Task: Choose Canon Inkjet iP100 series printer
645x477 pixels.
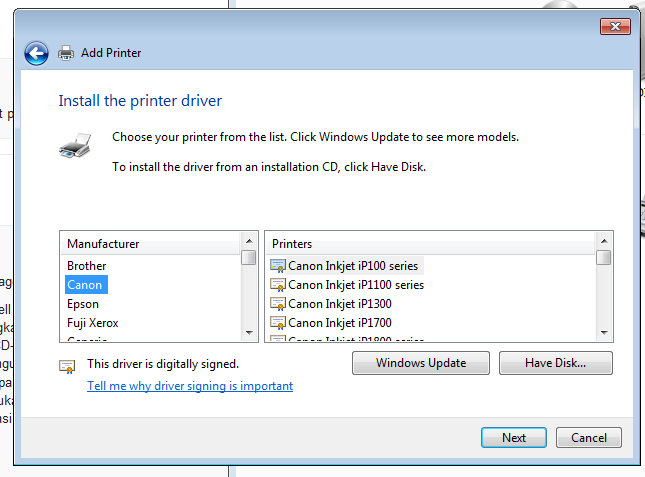Action: (x=353, y=266)
